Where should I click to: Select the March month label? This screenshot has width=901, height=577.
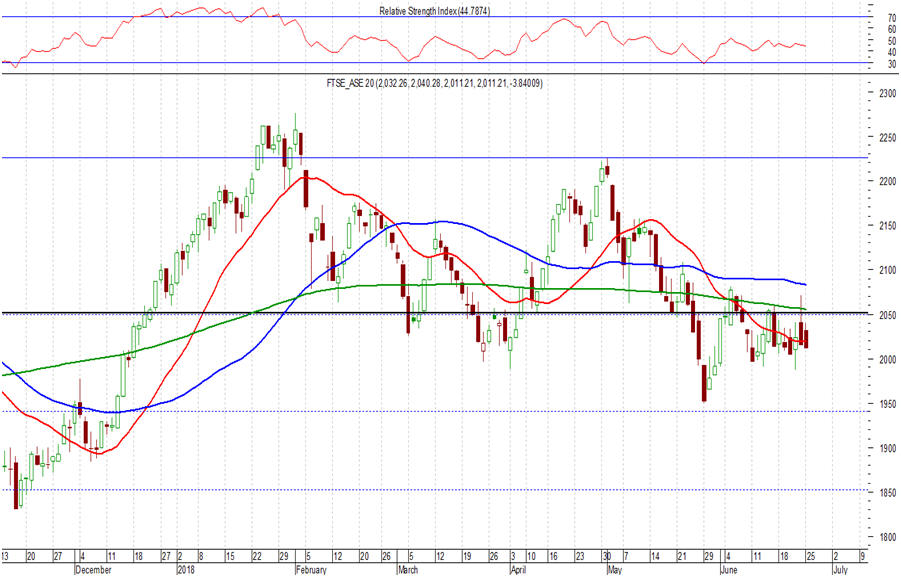409,570
